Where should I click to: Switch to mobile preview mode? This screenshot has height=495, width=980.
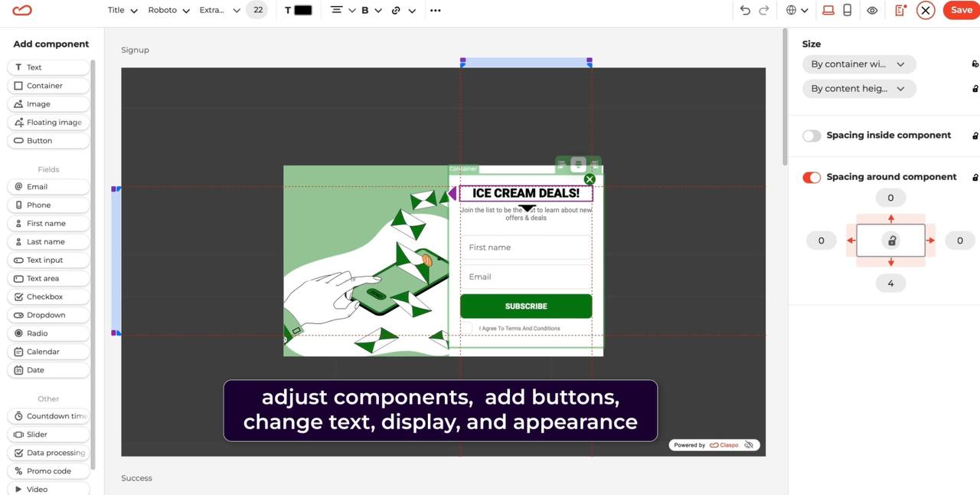(847, 8)
